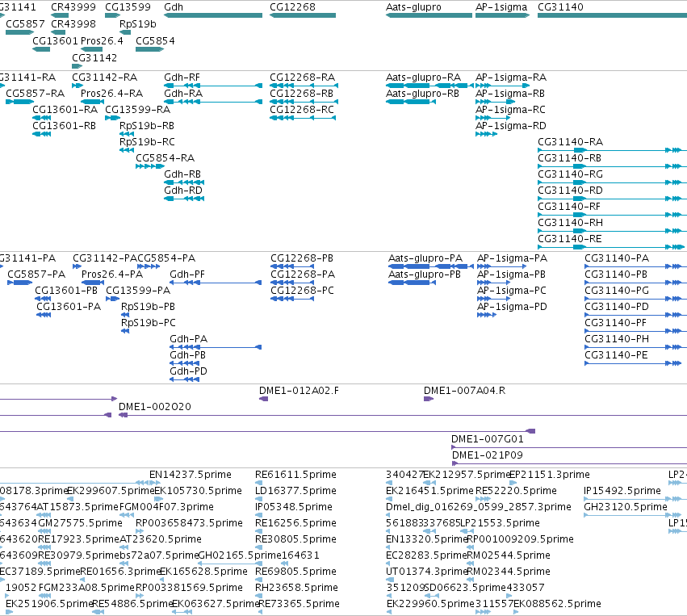
Task: Select the Gdh-PF protein feature
Action: point(216,283)
